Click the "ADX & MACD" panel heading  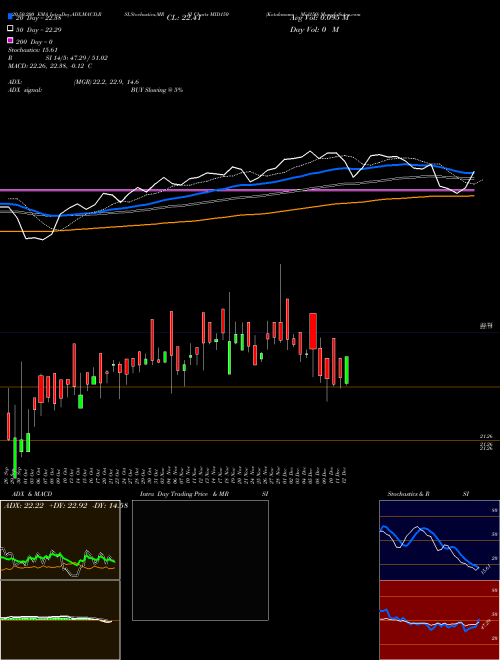point(32,494)
